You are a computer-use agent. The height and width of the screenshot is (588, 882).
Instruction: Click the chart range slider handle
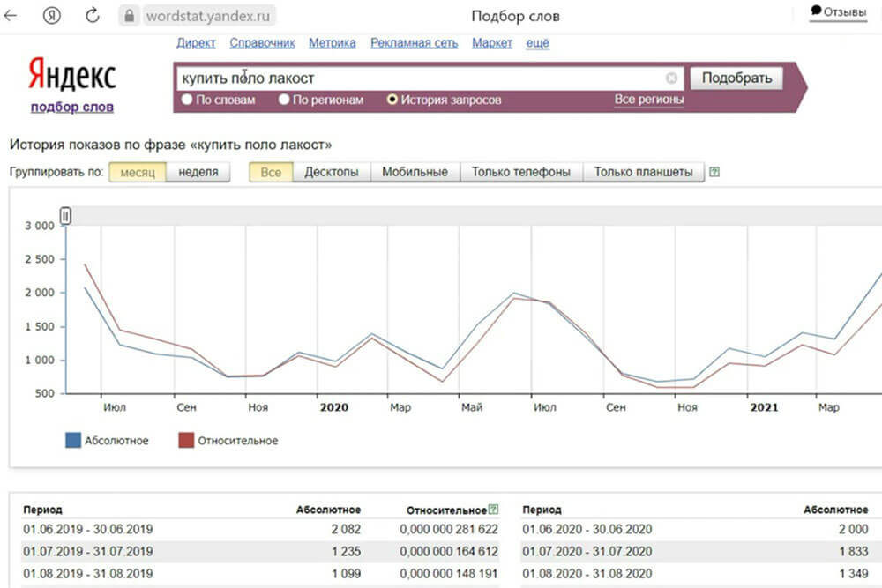(65, 216)
